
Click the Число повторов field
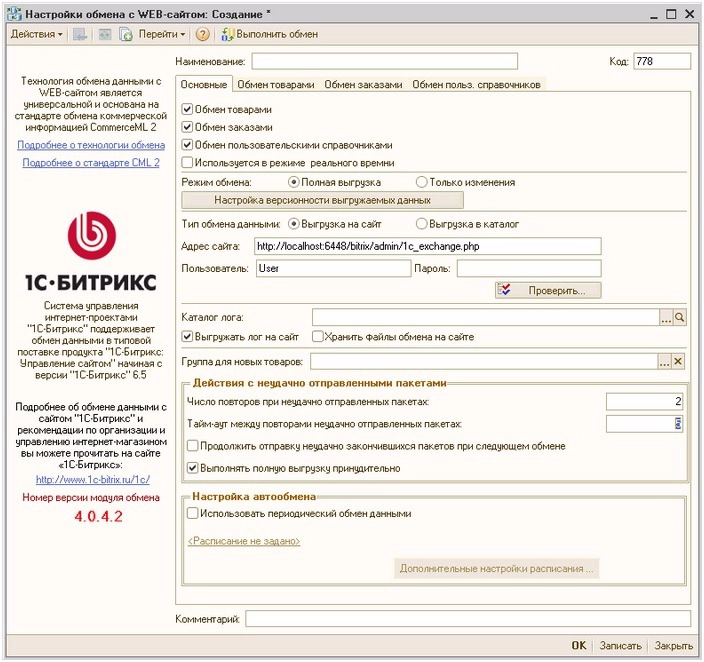click(645, 402)
